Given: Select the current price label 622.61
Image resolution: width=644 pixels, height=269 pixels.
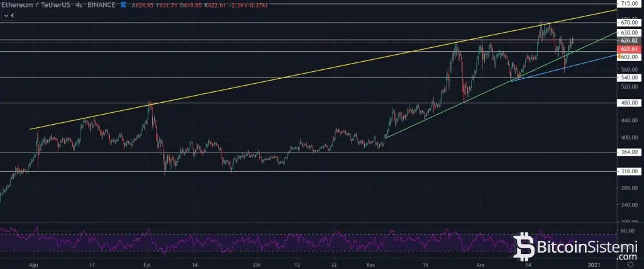Looking at the screenshot, I should (629, 49).
